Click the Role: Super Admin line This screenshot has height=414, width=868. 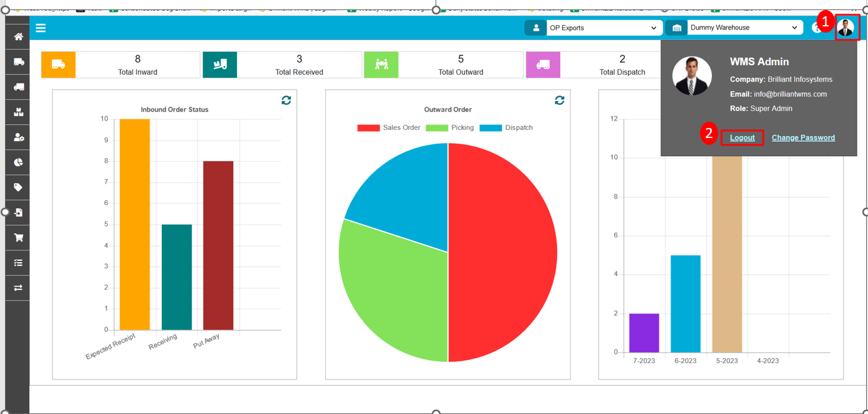coord(761,109)
